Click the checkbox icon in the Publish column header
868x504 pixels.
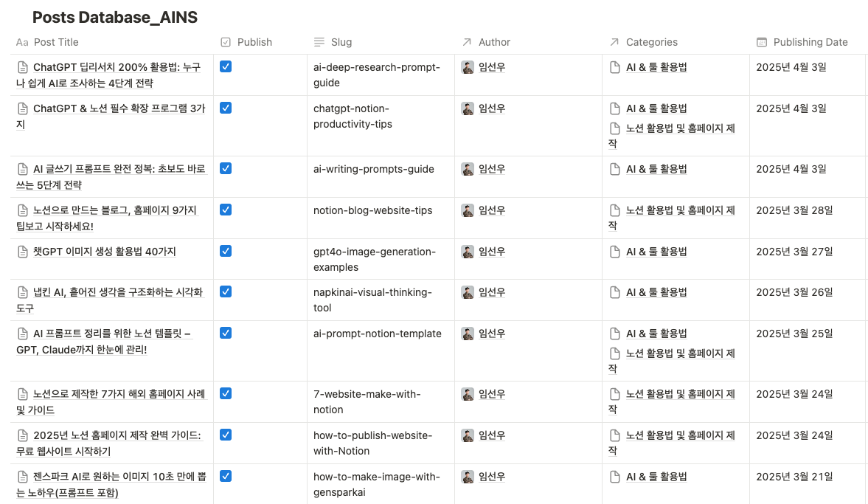click(x=225, y=42)
